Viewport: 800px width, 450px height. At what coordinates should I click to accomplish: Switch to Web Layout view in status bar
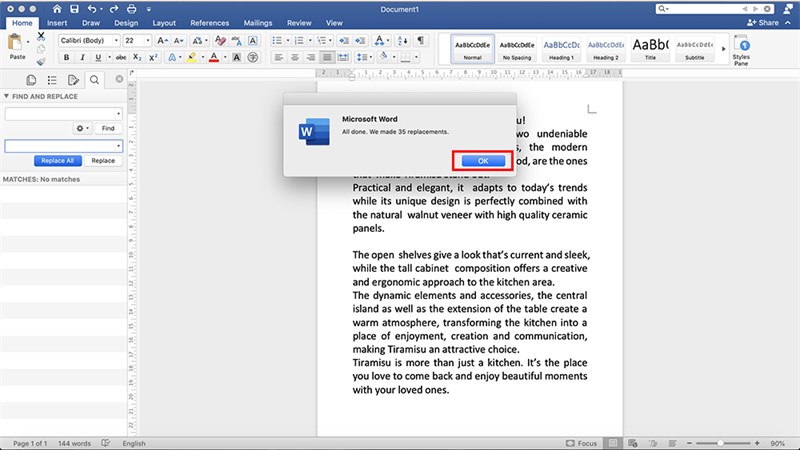click(x=633, y=443)
